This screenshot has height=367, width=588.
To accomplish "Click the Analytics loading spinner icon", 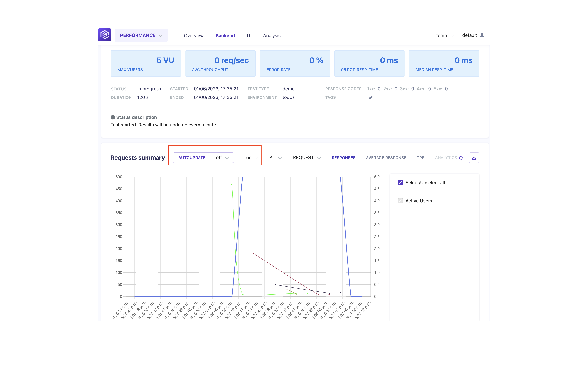I will (461, 158).
